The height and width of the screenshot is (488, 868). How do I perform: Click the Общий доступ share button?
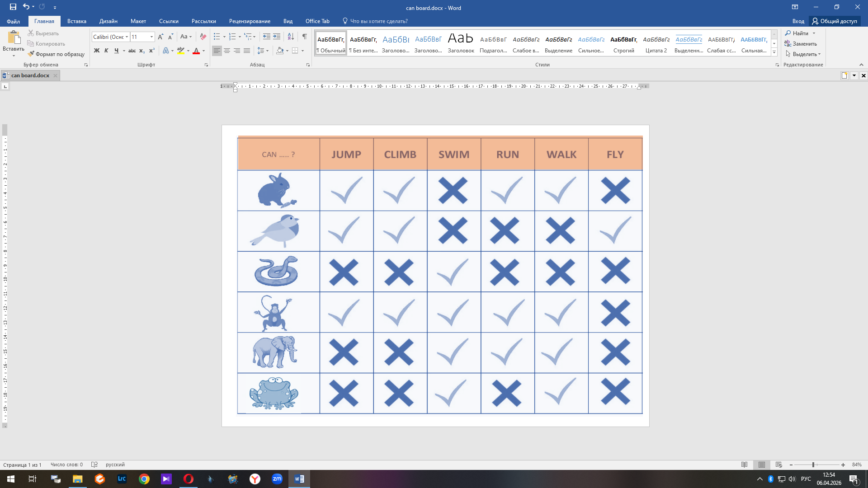tap(835, 21)
